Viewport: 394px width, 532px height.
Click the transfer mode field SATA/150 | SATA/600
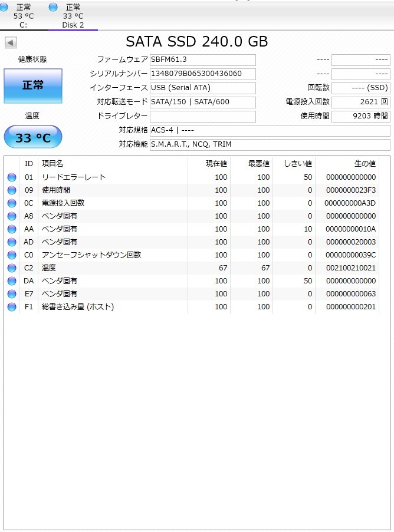coord(203,102)
